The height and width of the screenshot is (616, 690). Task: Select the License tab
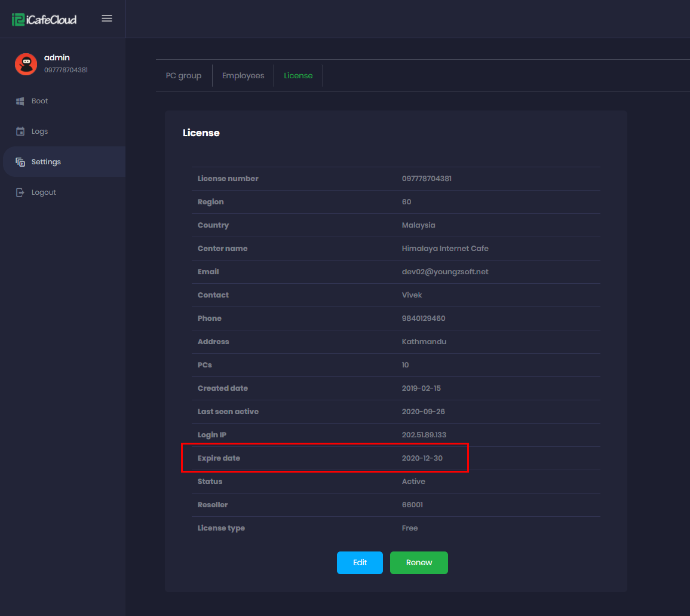[298, 75]
